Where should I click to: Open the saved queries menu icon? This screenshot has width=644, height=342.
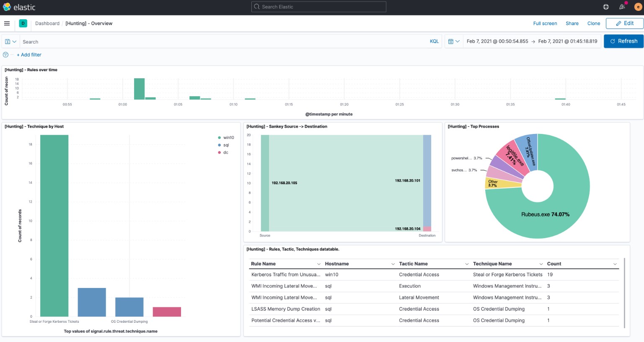(10, 41)
